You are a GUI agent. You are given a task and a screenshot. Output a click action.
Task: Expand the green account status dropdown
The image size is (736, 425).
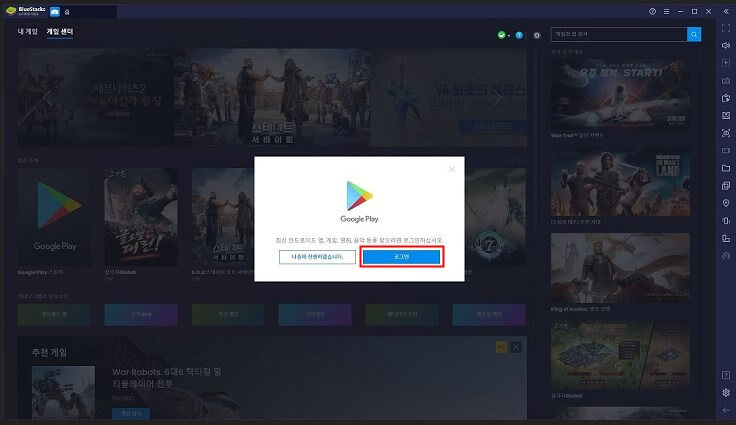pos(503,35)
